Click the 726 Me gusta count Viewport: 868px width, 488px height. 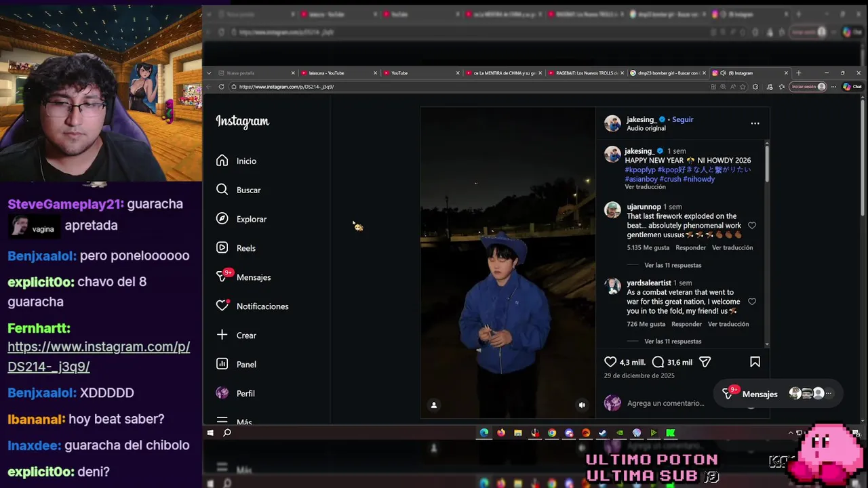coord(646,324)
